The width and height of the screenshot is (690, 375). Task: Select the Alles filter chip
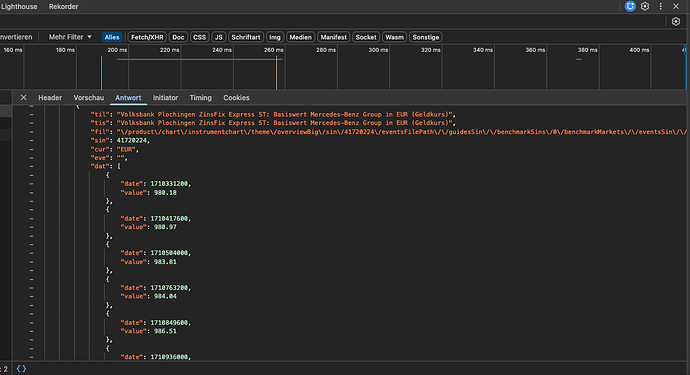click(x=112, y=37)
